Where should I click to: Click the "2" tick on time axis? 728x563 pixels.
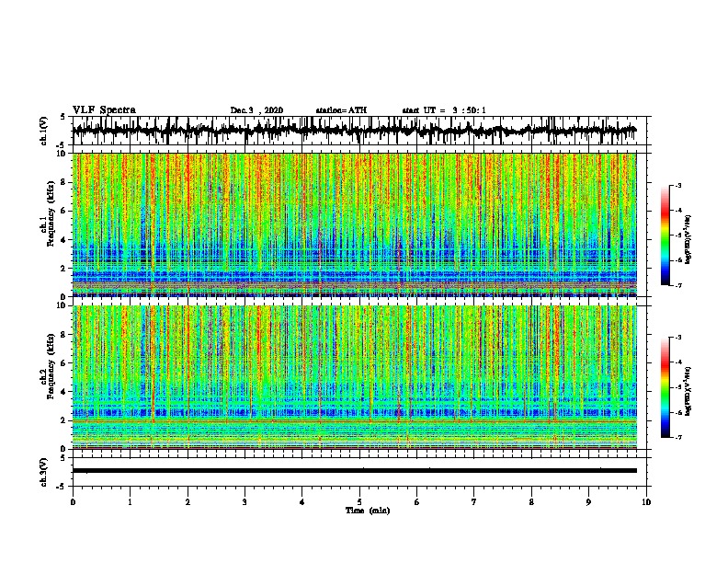pos(188,502)
